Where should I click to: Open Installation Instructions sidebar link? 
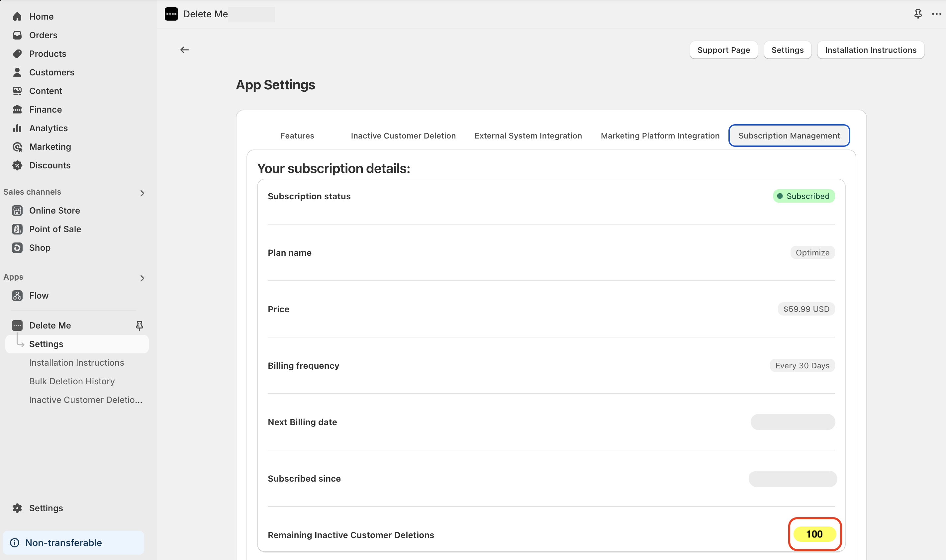click(77, 363)
